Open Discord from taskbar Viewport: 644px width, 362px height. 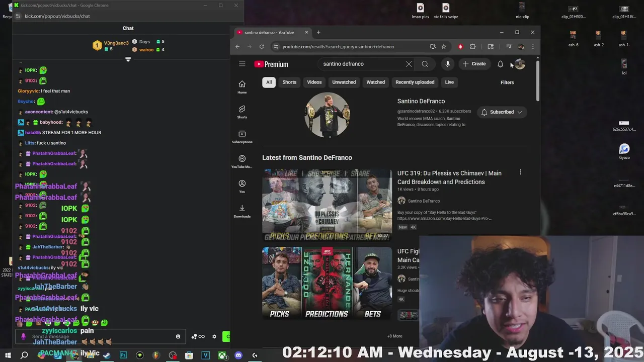tap(238, 355)
